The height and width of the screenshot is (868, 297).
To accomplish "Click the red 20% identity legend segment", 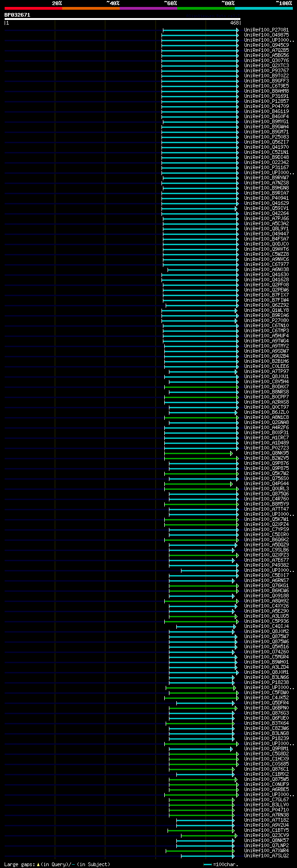I will coord(33,8).
